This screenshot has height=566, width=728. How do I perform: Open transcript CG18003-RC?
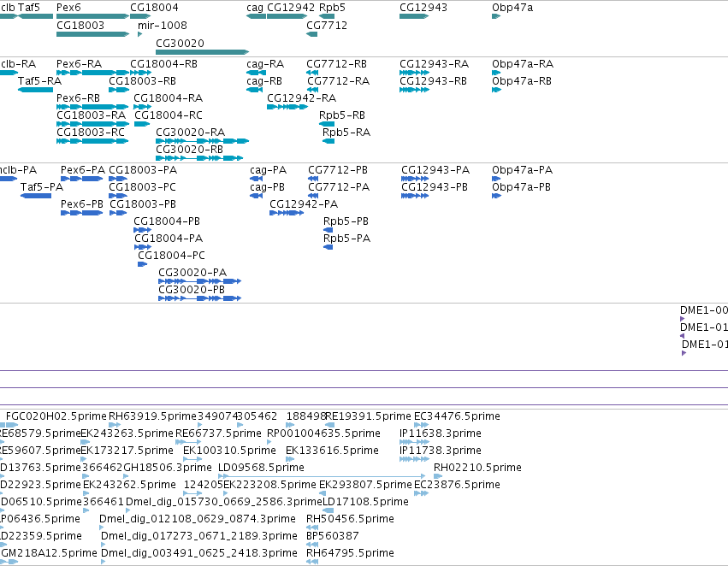pyautogui.click(x=91, y=133)
